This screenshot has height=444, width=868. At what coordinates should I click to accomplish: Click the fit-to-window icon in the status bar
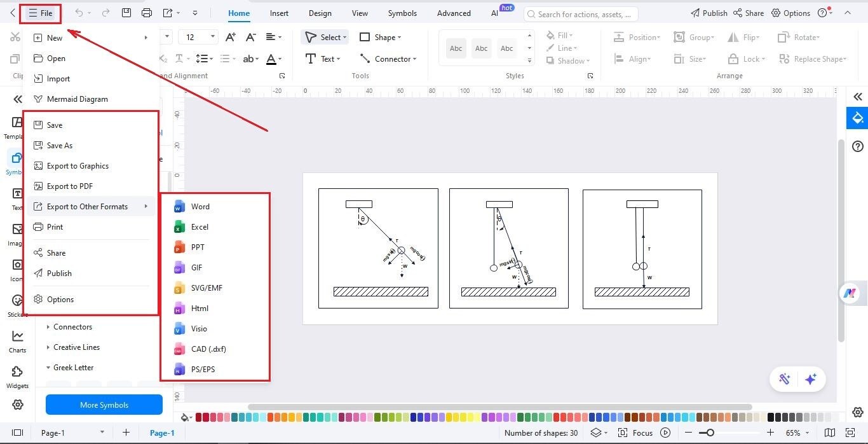click(850, 433)
